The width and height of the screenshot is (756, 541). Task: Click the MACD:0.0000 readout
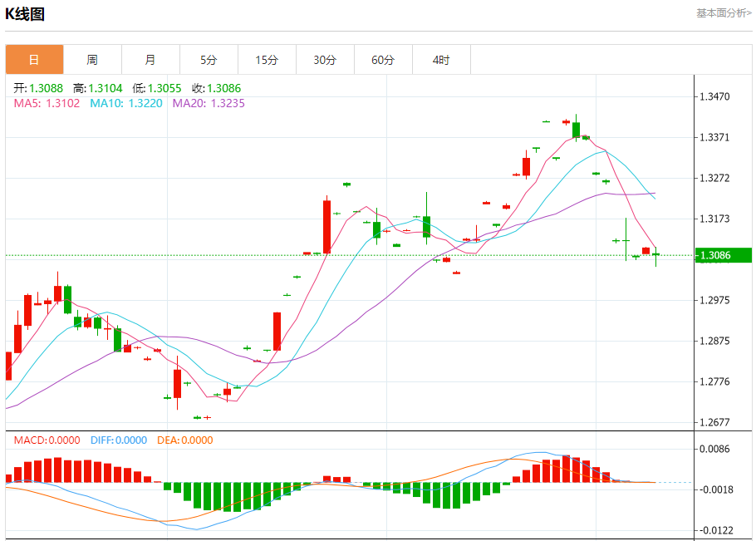click(47, 440)
